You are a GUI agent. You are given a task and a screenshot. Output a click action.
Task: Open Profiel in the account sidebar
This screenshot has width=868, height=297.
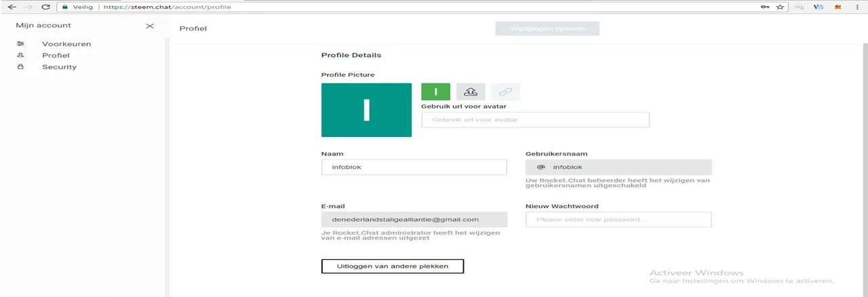pyautogui.click(x=56, y=56)
